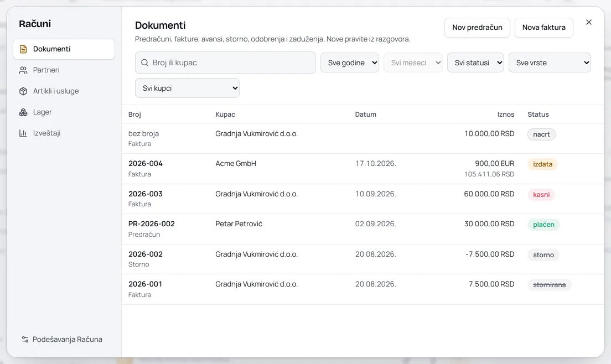Click the Datum column header
This screenshot has height=364, width=611.
365,115
